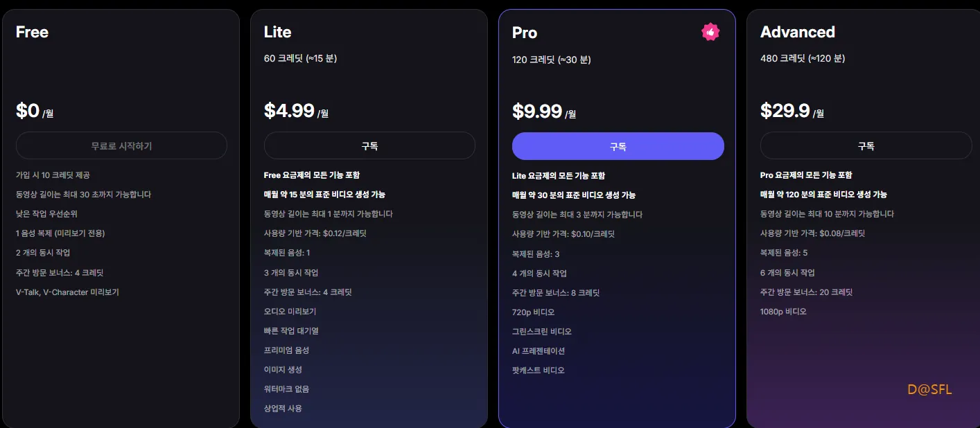
Task: Select the Advanced plan heading
Action: point(798,32)
